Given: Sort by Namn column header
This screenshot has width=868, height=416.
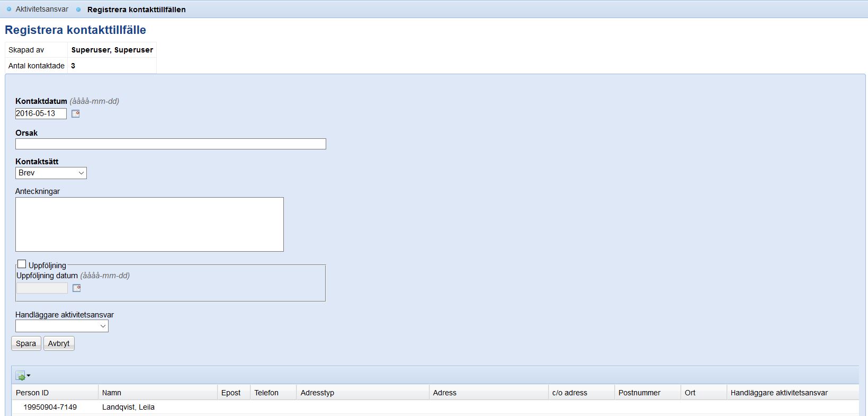Looking at the screenshot, I should point(158,393).
